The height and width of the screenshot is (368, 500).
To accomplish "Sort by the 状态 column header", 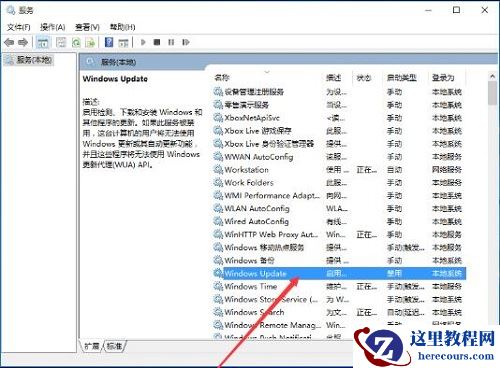I will coord(364,78).
